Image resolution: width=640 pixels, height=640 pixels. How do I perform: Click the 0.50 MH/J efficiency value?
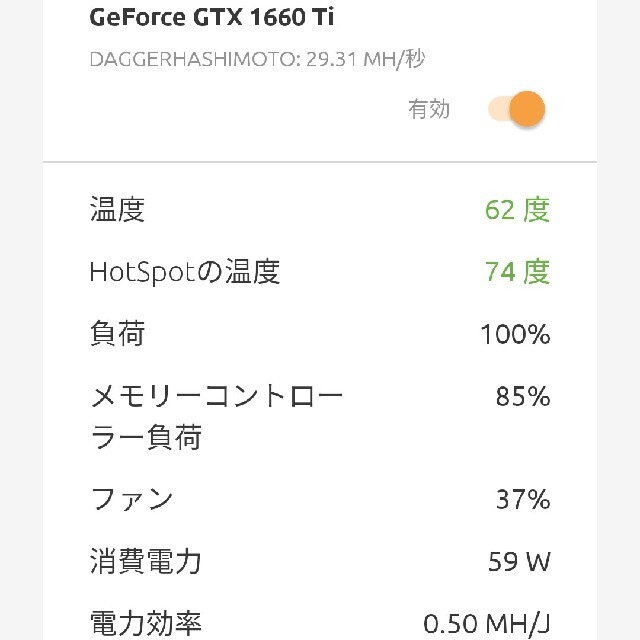tap(487, 624)
